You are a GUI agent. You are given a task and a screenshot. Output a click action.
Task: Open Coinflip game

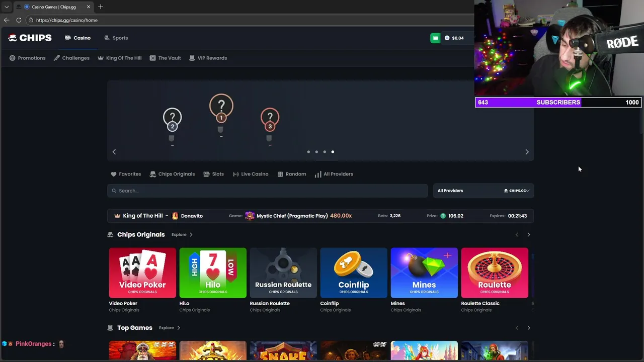tap(354, 273)
